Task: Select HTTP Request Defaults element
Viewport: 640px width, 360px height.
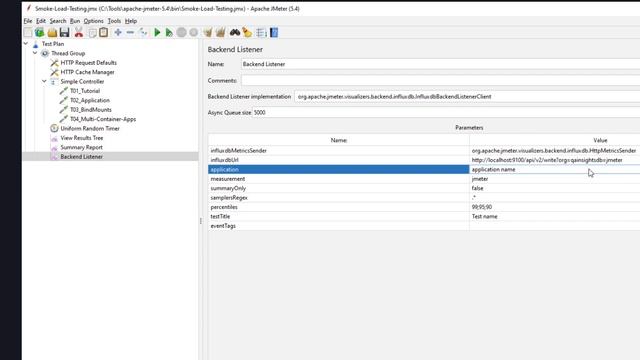Action: click(x=88, y=62)
